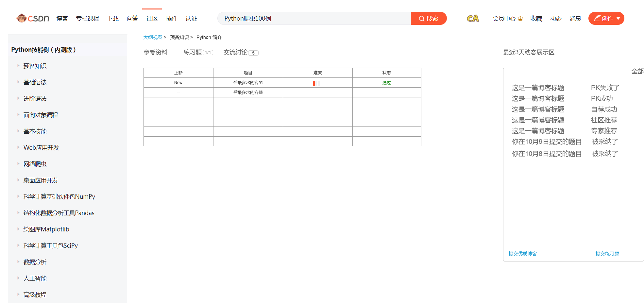Open the 下载 nav item
644x303 pixels.
[113, 19]
